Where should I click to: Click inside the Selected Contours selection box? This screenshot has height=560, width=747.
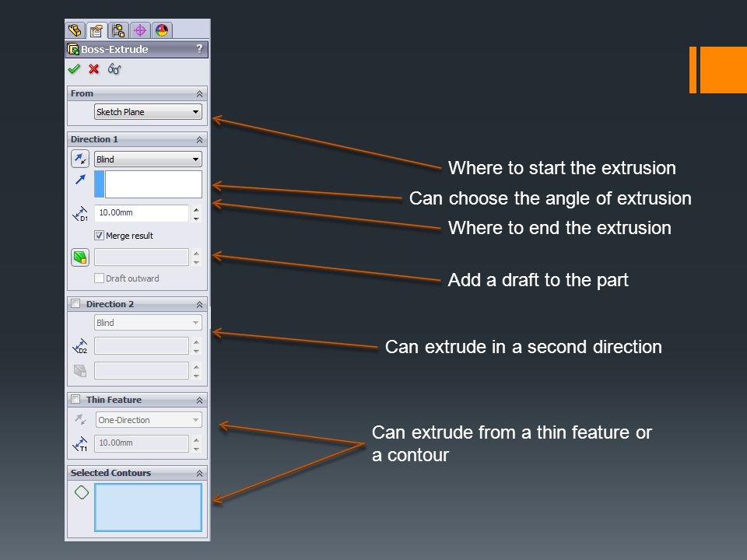(x=148, y=507)
